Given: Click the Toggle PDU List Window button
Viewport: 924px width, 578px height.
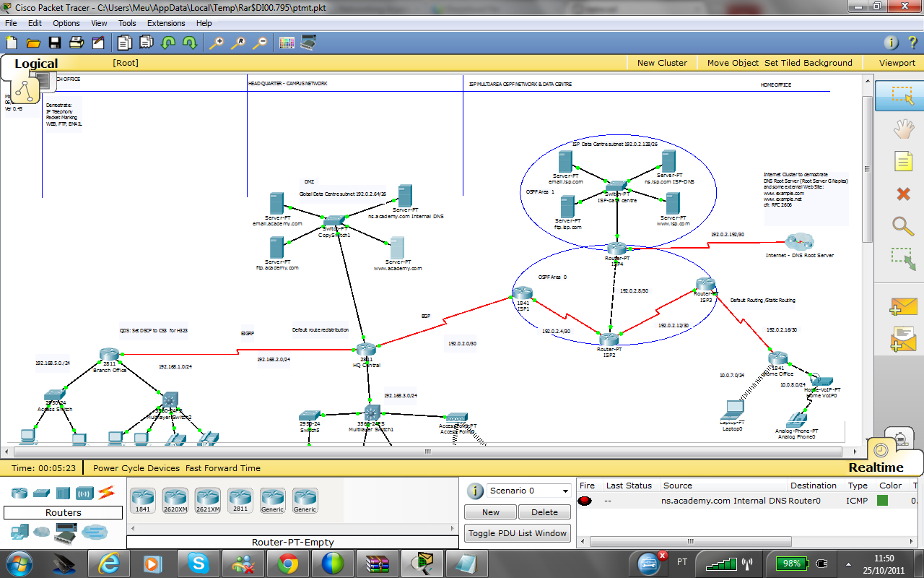Looking at the screenshot, I should point(517,532).
